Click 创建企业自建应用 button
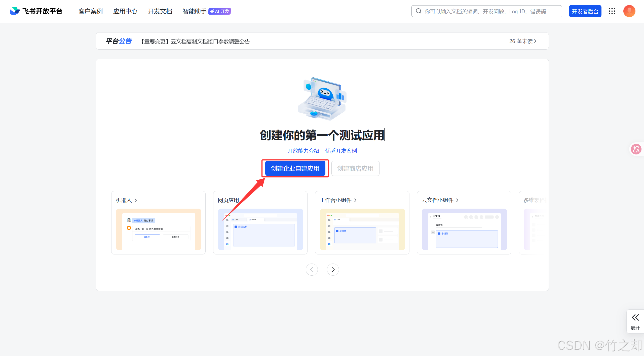This screenshot has width=644, height=356. click(295, 168)
